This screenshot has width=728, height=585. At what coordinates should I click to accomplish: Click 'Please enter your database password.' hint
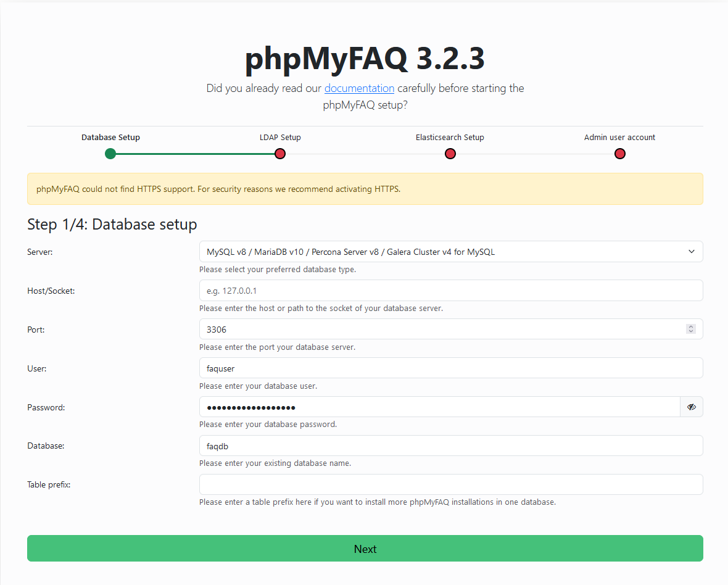[268, 425]
